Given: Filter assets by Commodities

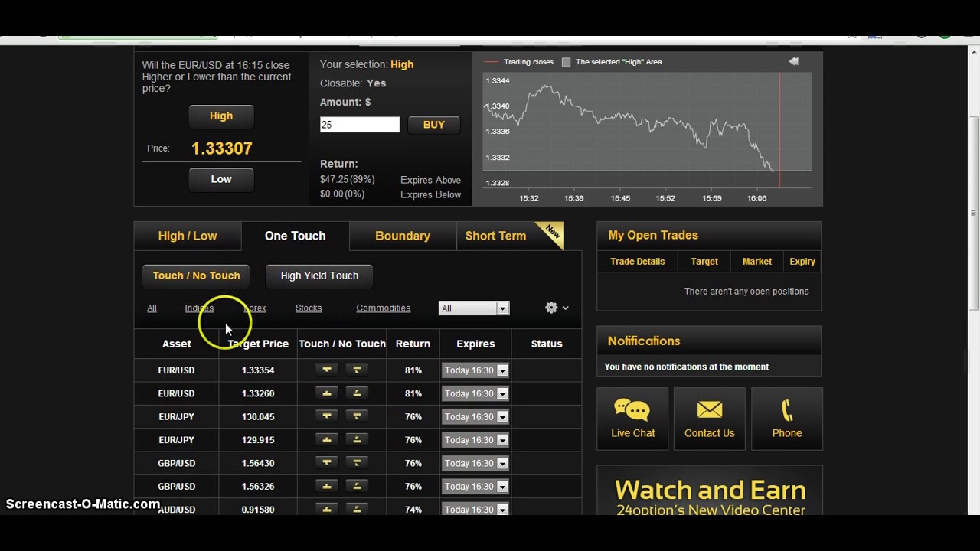Looking at the screenshot, I should pos(384,308).
